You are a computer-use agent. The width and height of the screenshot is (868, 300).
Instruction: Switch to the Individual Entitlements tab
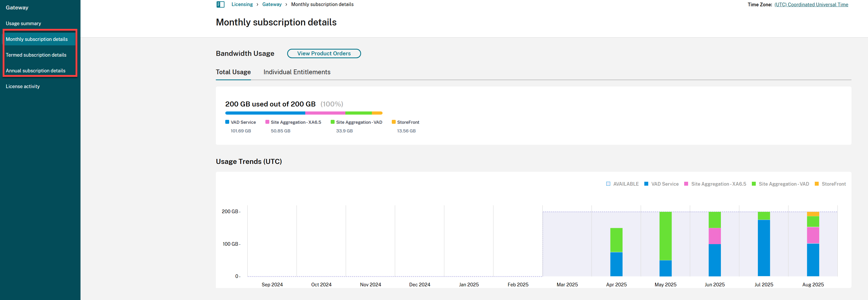point(297,72)
